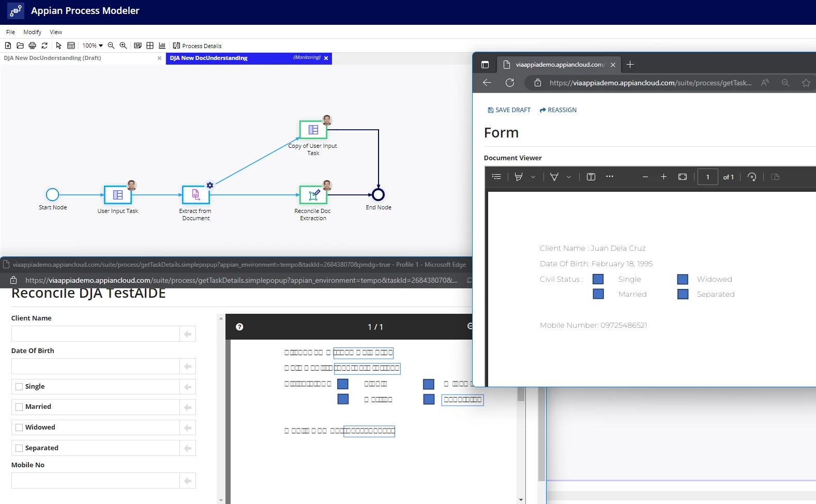Close the Monitoring process model tab
Screen dimensions: 816x504
click(x=326, y=58)
